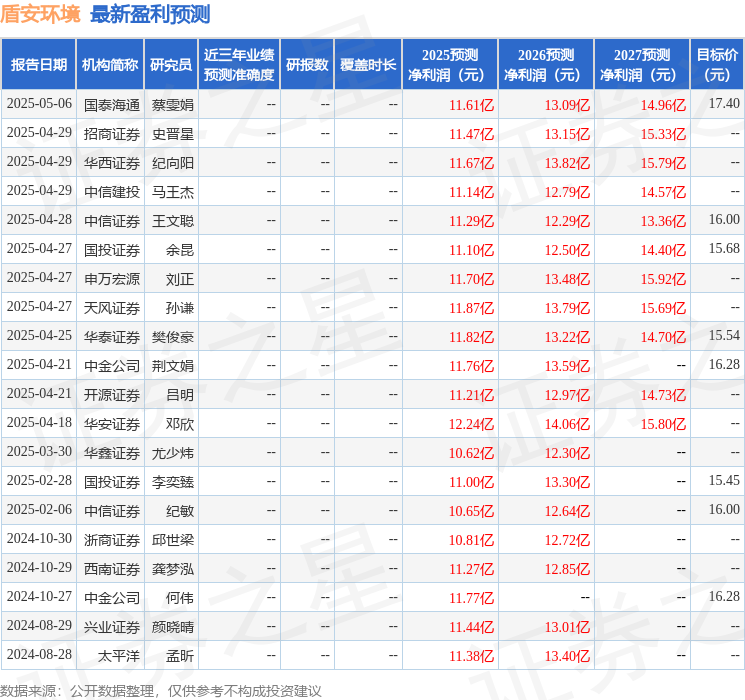Click analyst name 余昆

pyautogui.click(x=180, y=250)
